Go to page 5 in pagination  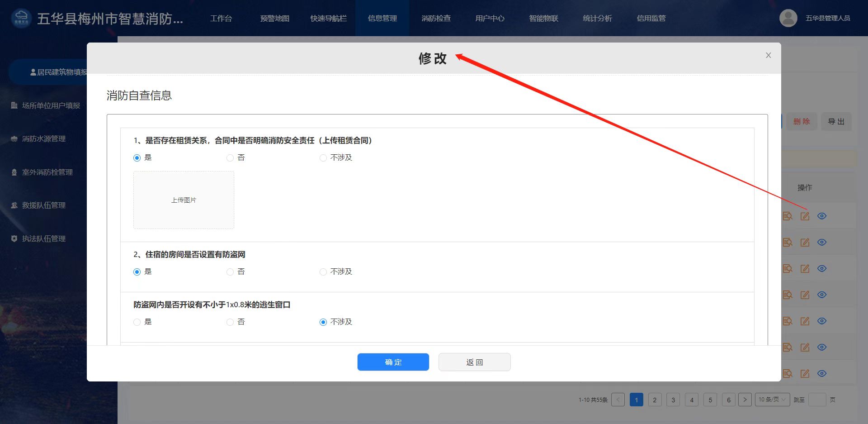pyautogui.click(x=710, y=400)
